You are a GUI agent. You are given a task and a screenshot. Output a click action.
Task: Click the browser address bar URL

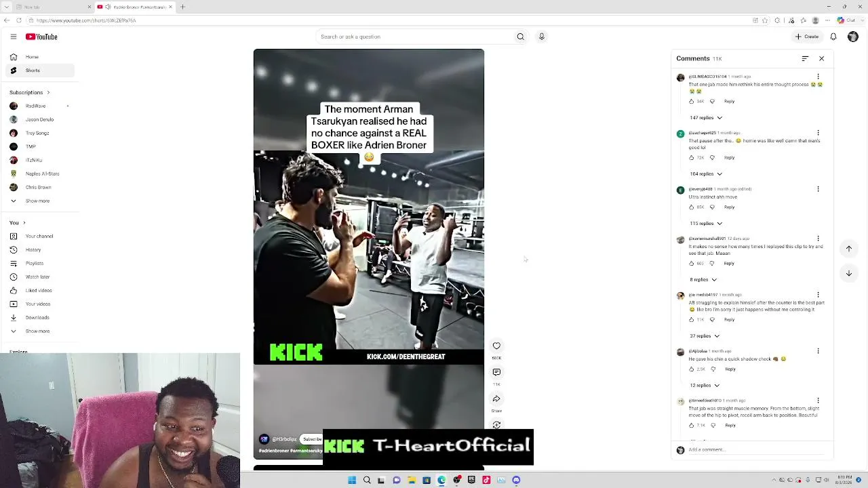[x=86, y=20]
